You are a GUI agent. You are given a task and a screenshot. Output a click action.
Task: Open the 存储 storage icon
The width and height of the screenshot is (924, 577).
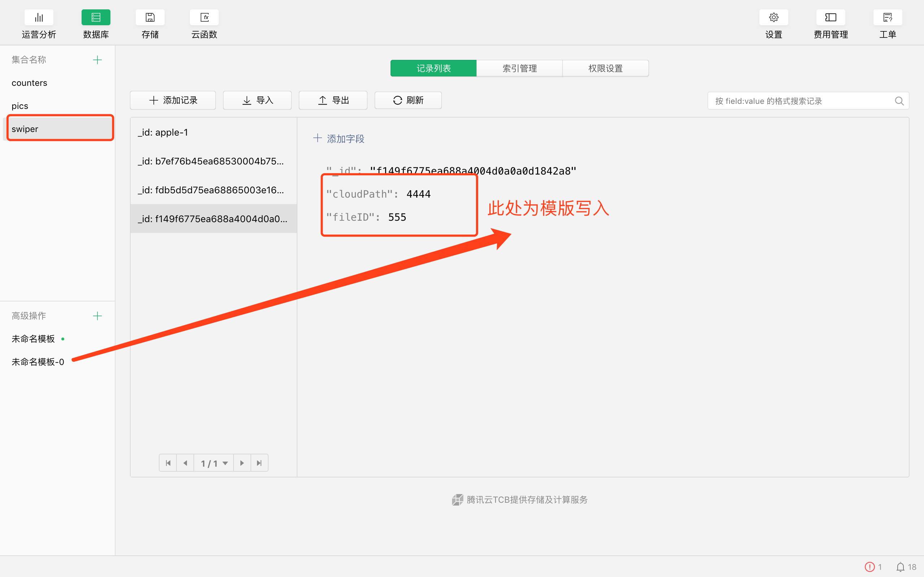click(x=150, y=18)
